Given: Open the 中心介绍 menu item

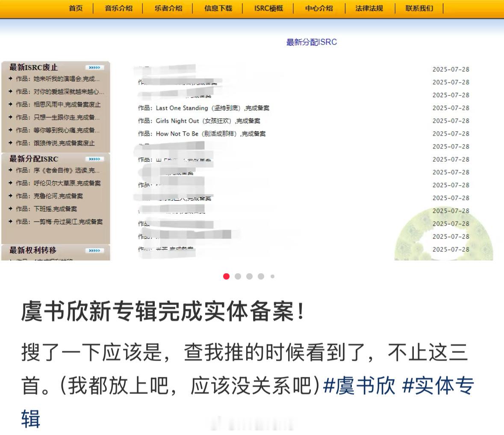Looking at the screenshot, I should click(319, 9).
